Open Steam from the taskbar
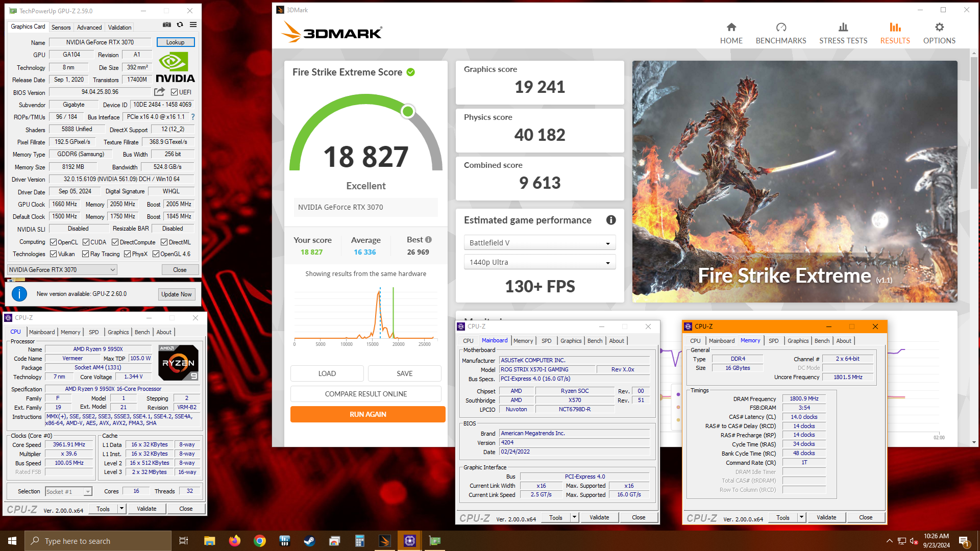 pos(309,541)
